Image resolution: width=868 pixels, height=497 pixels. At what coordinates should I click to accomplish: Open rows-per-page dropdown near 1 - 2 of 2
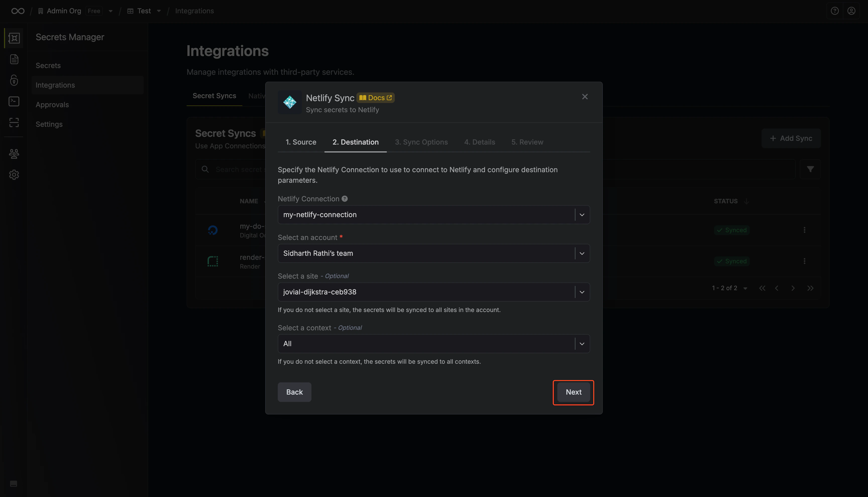745,288
